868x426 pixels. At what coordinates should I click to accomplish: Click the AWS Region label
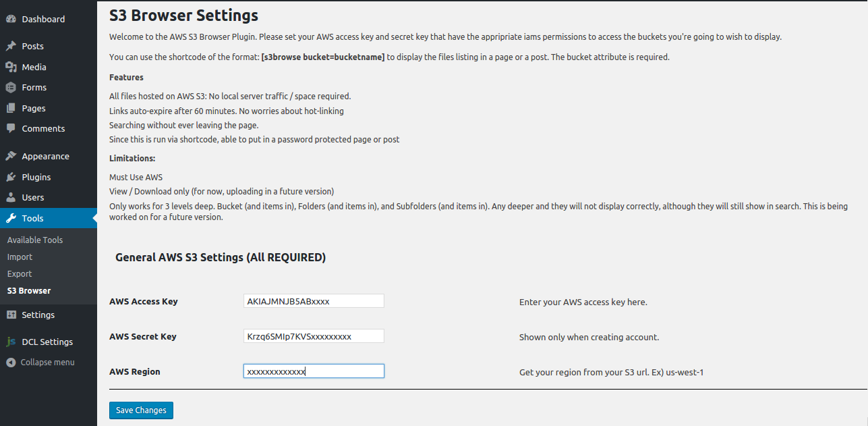click(135, 371)
